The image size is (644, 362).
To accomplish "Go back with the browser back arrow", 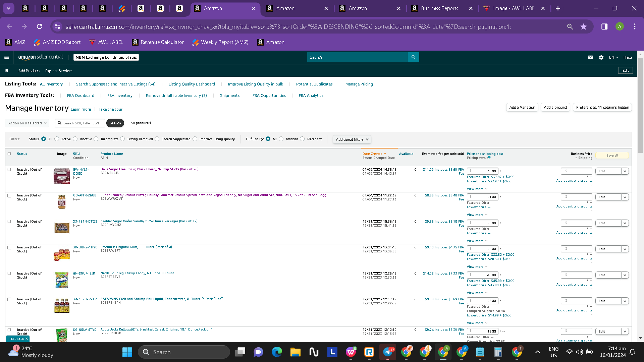I will [9, 26].
